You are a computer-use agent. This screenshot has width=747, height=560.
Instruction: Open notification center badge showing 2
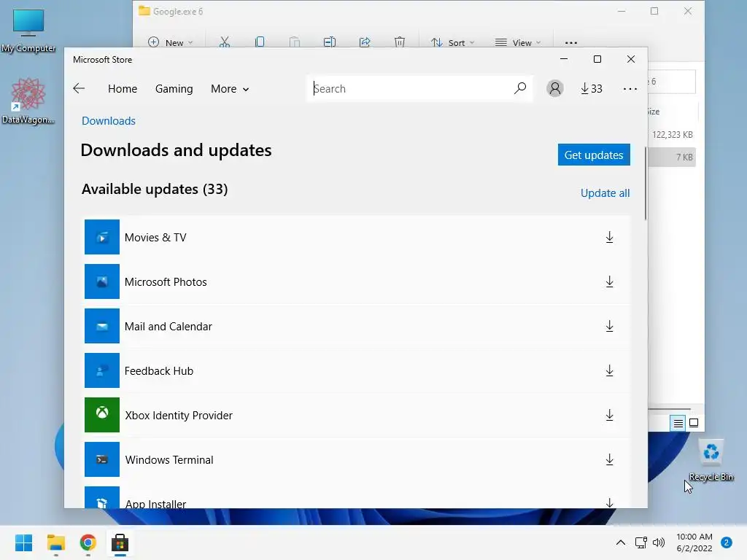pyautogui.click(x=726, y=542)
